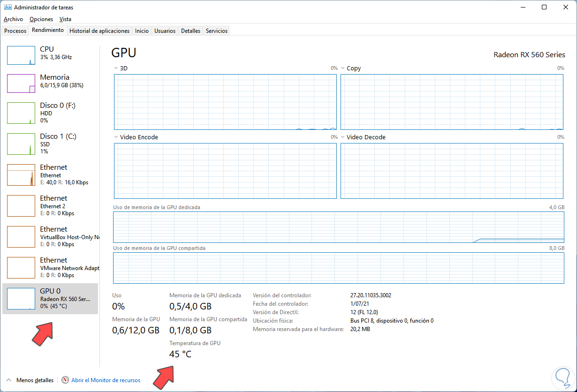
Task: Click the Menos detalles chevron icon
Action: (x=8, y=380)
